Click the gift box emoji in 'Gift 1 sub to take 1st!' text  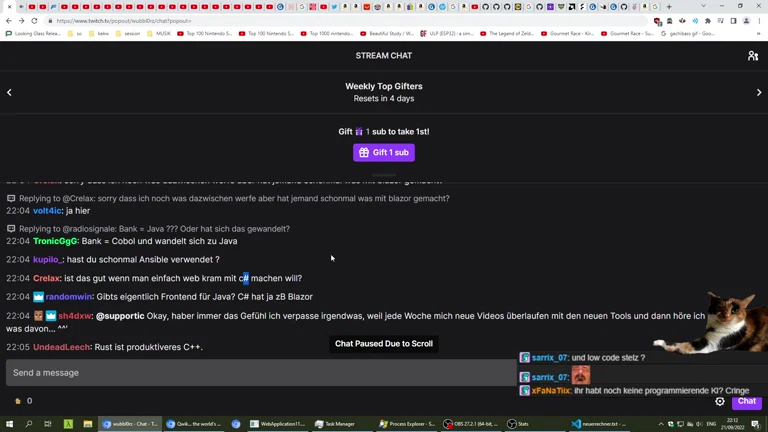click(x=359, y=132)
